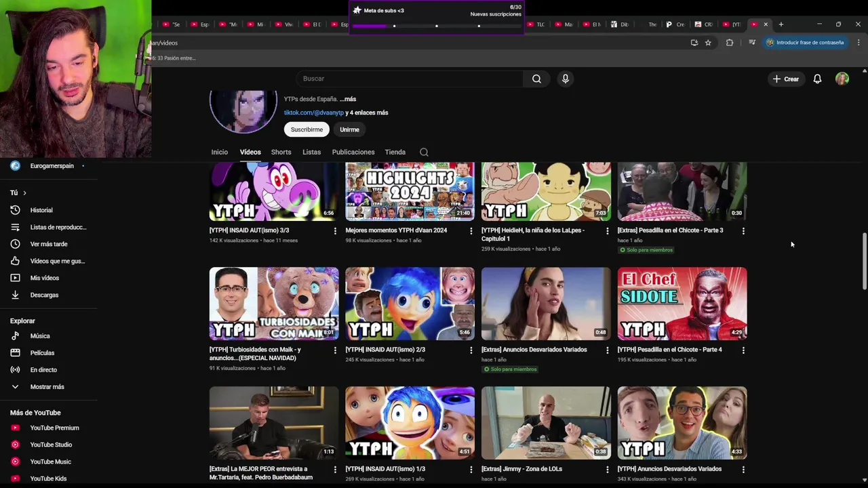Switch to Tienda tab

pyautogui.click(x=395, y=152)
